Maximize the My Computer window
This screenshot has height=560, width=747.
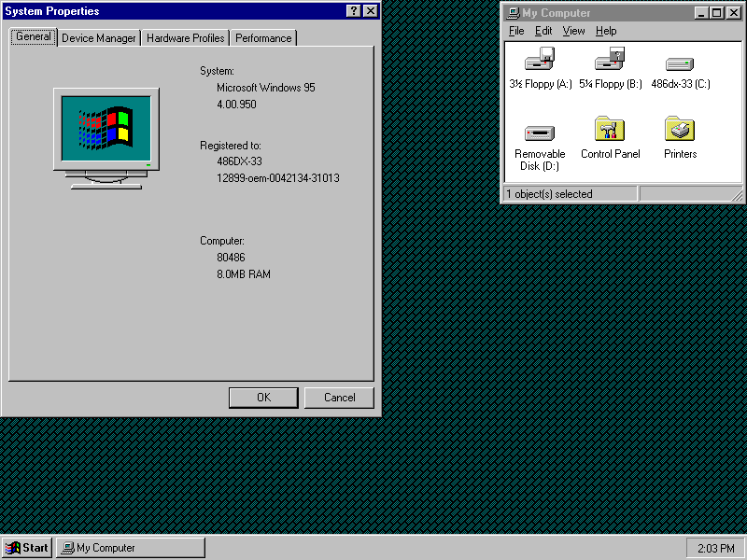coord(716,13)
